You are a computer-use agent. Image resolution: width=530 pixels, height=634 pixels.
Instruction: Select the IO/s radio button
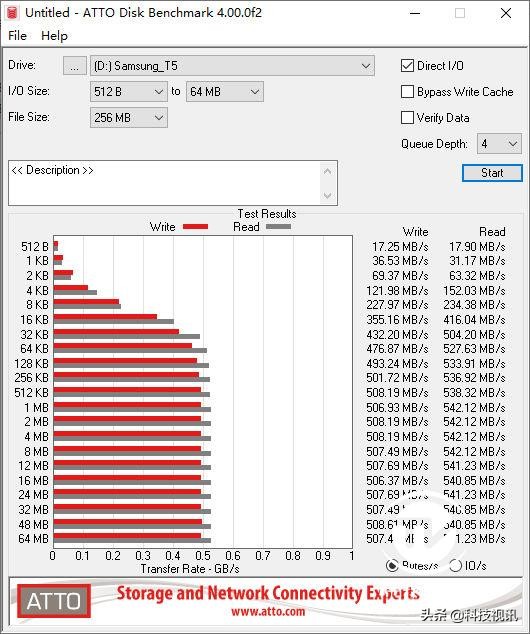tap(455, 565)
